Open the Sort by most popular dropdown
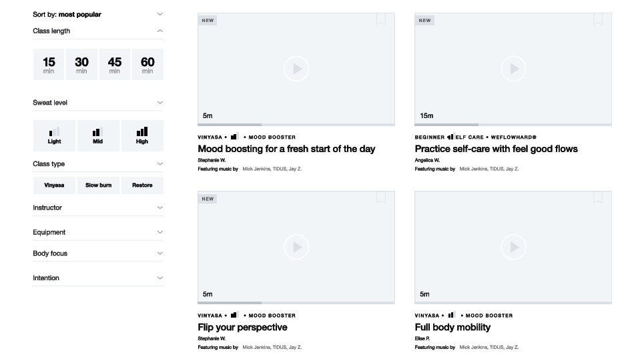Image resolution: width=644 pixels, height=363 pixels. click(97, 15)
